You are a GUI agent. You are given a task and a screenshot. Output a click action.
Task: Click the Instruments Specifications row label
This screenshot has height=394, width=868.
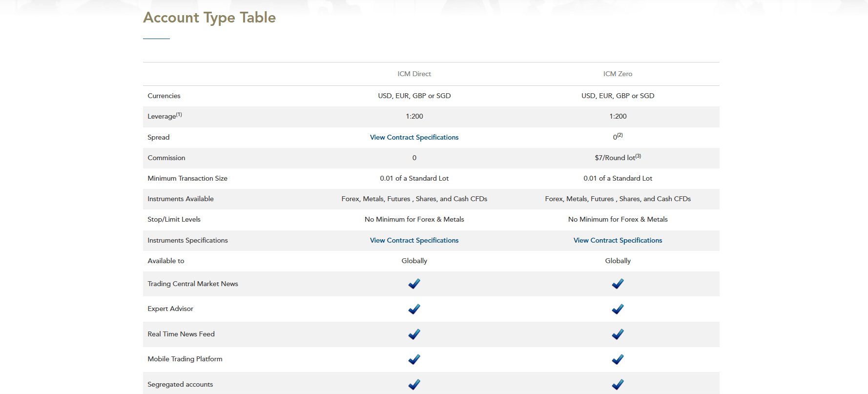(187, 240)
